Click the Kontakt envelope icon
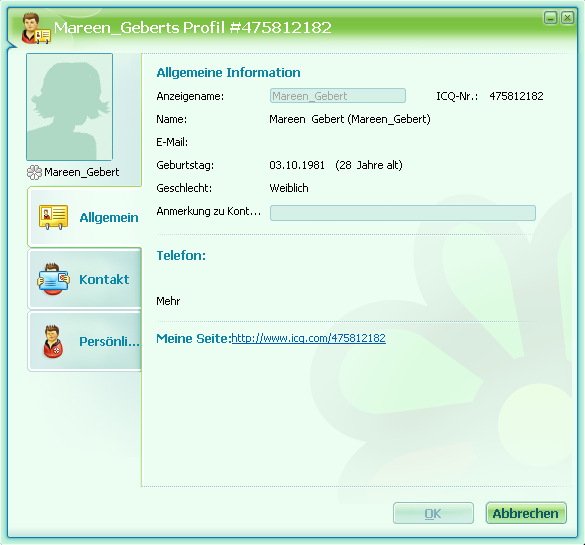The width and height of the screenshot is (585, 545). (x=53, y=279)
